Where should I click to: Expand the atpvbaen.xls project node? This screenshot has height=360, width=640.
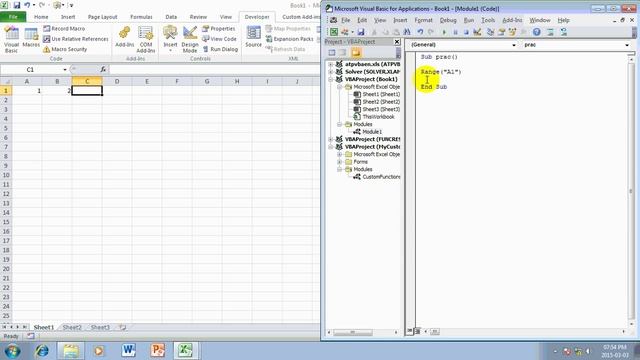[331, 64]
